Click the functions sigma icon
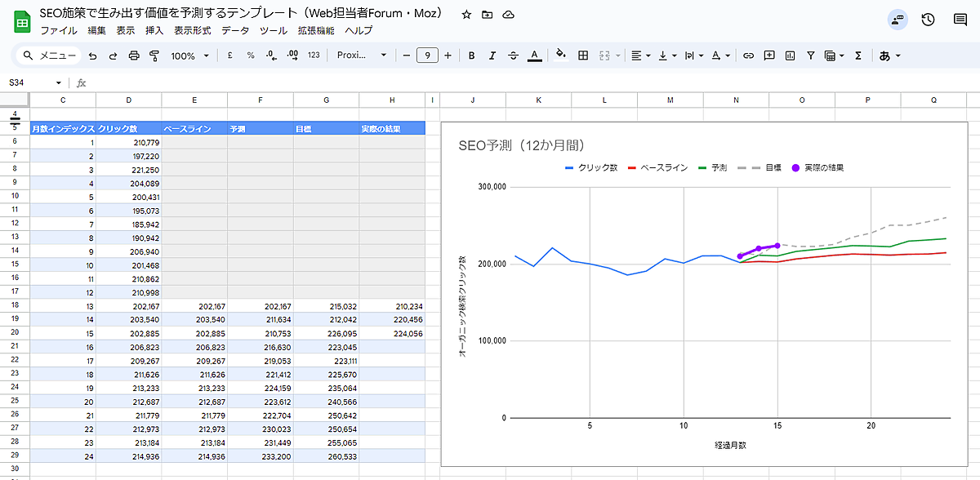980x480 pixels. point(858,56)
